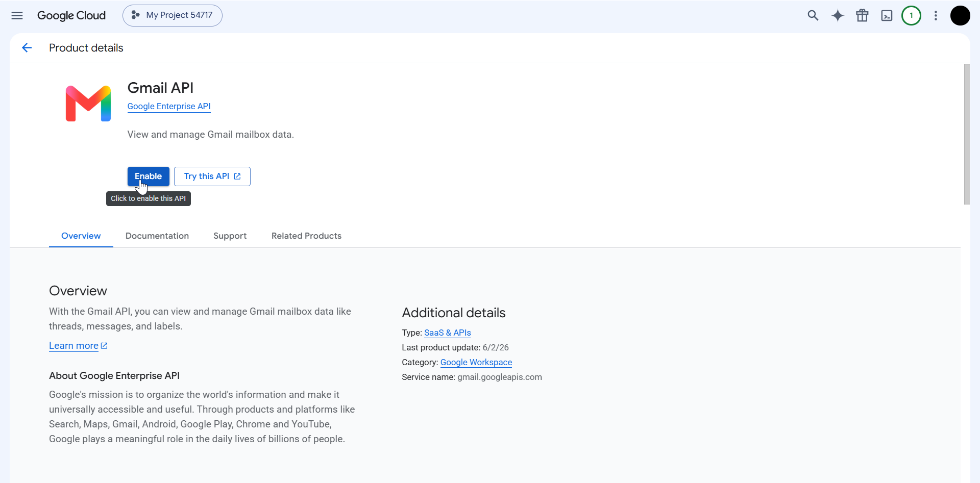Screen dimensions: 980x483
Task: Click the Gmail logo image
Action: pyautogui.click(x=88, y=104)
